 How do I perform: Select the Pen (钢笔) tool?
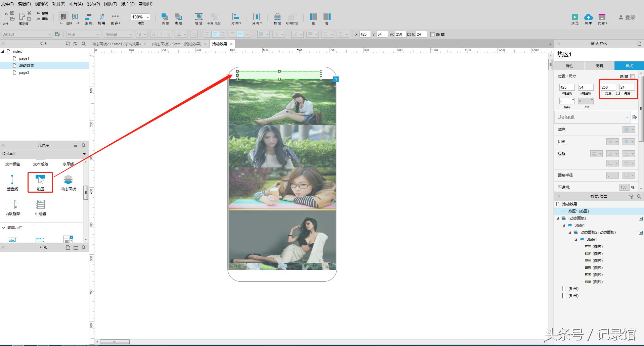pos(101,17)
